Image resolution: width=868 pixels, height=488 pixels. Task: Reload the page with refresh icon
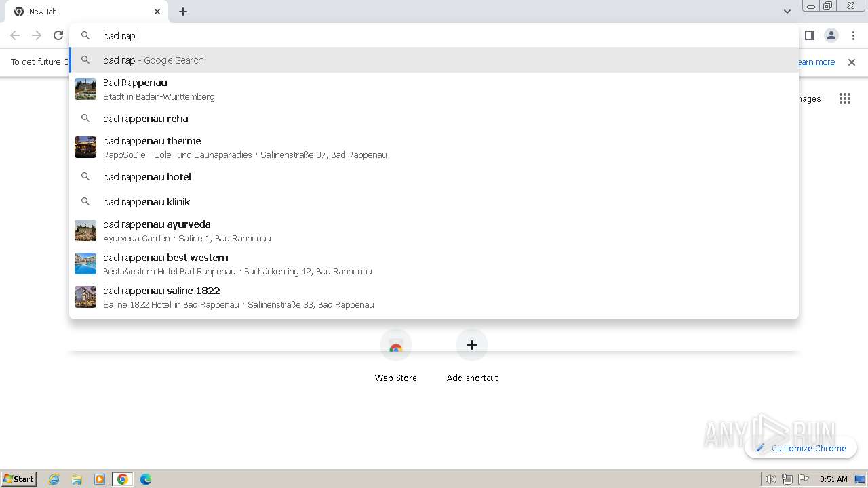[x=58, y=35]
